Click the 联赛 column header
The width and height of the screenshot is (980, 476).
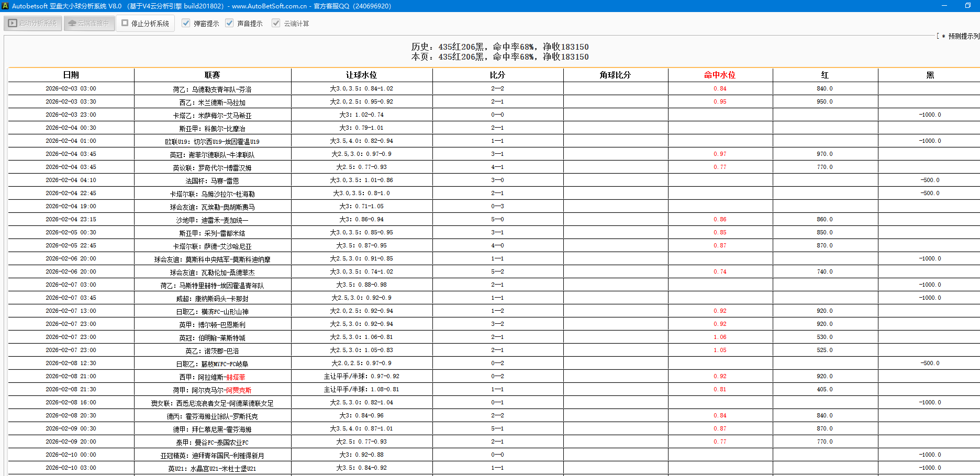[212, 75]
